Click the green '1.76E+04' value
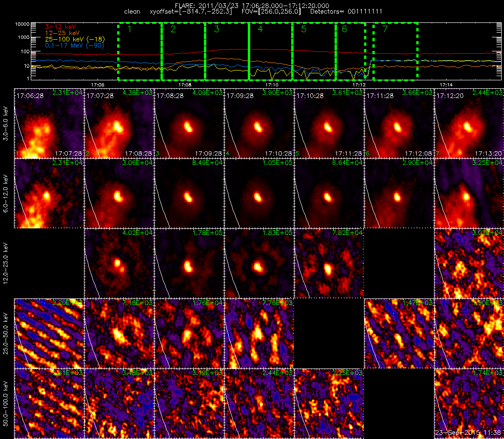Viewport: 504px width, 439px height. 208,303
